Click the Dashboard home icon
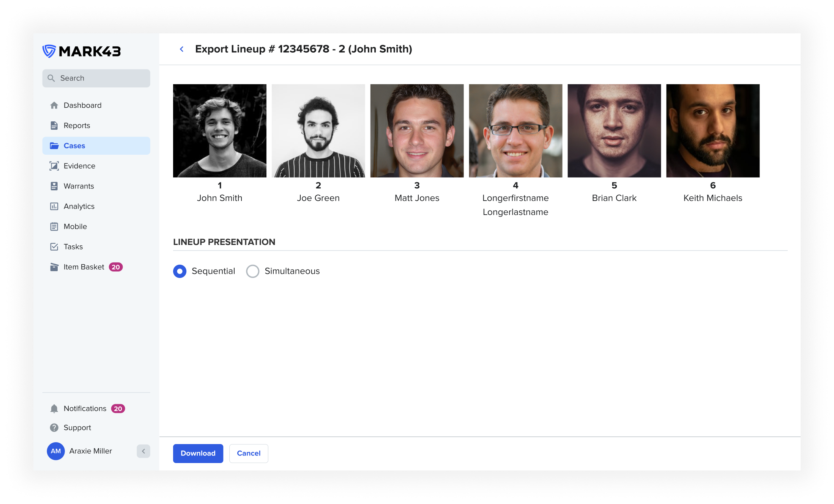 [54, 105]
